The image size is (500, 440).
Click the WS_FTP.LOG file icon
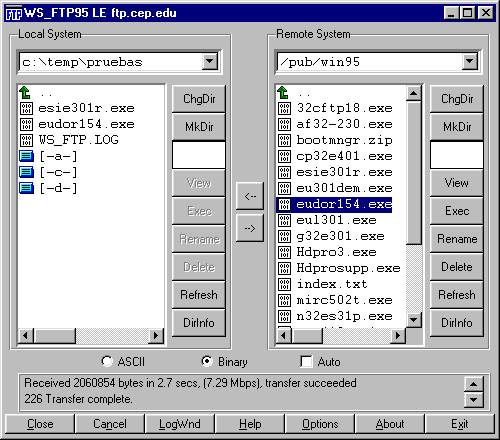(26, 140)
